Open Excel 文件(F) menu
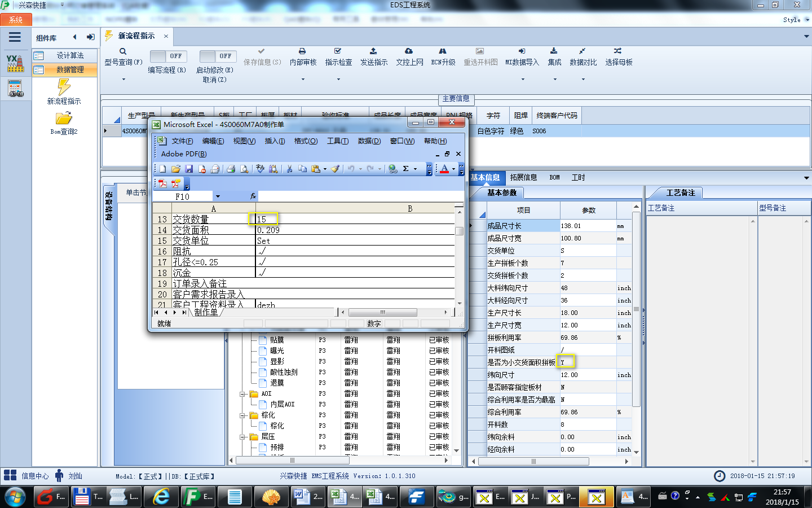812x508 pixels. tap(182, 141)
